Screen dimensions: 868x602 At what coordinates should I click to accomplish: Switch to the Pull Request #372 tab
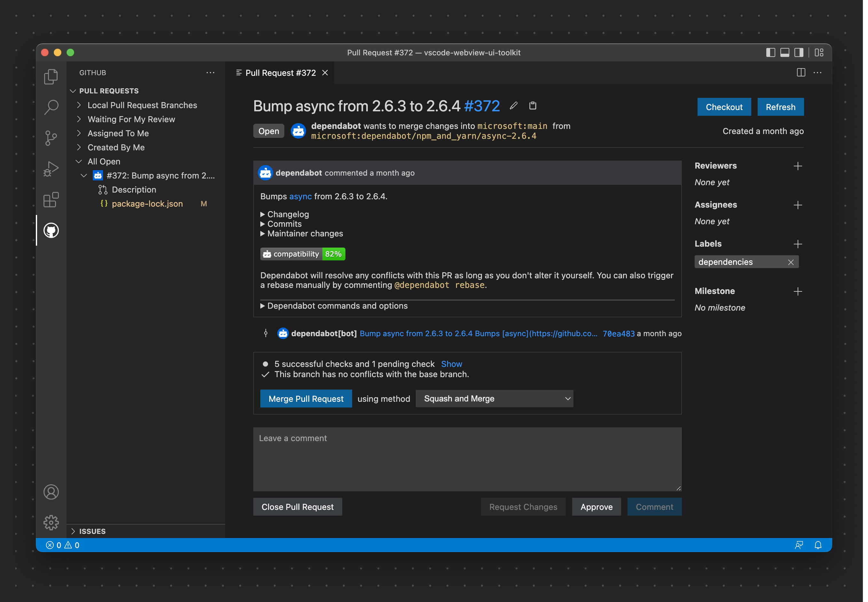tap(280, 72)
